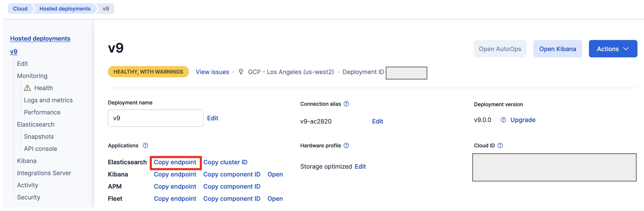This screenshot has height=211, width=644.
Task: Click the Connection alias help icon
Action: [x=346, y=104]
